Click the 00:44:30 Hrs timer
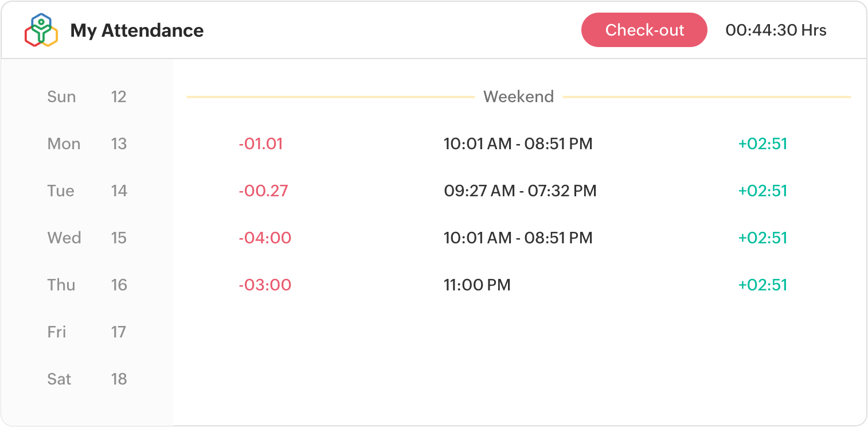Viewport: 868px width, 427px height. (x=776, y=30)
